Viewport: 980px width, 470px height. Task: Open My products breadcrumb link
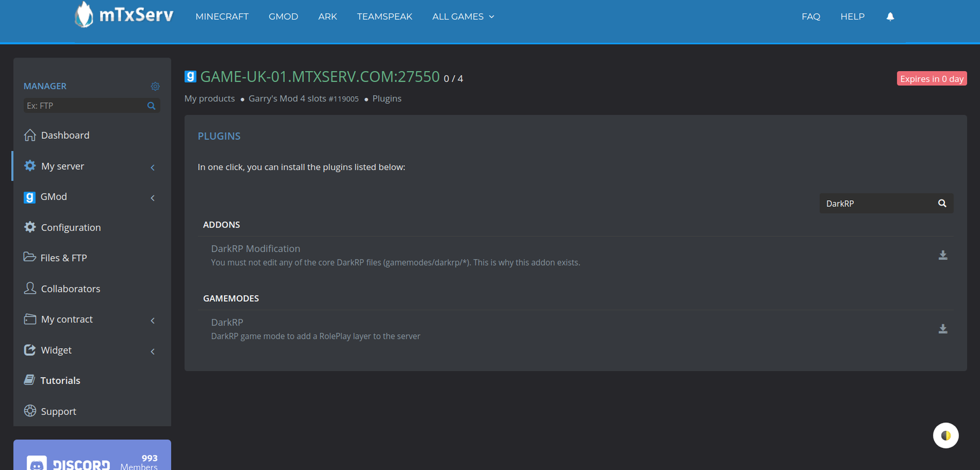click(209, 99)
